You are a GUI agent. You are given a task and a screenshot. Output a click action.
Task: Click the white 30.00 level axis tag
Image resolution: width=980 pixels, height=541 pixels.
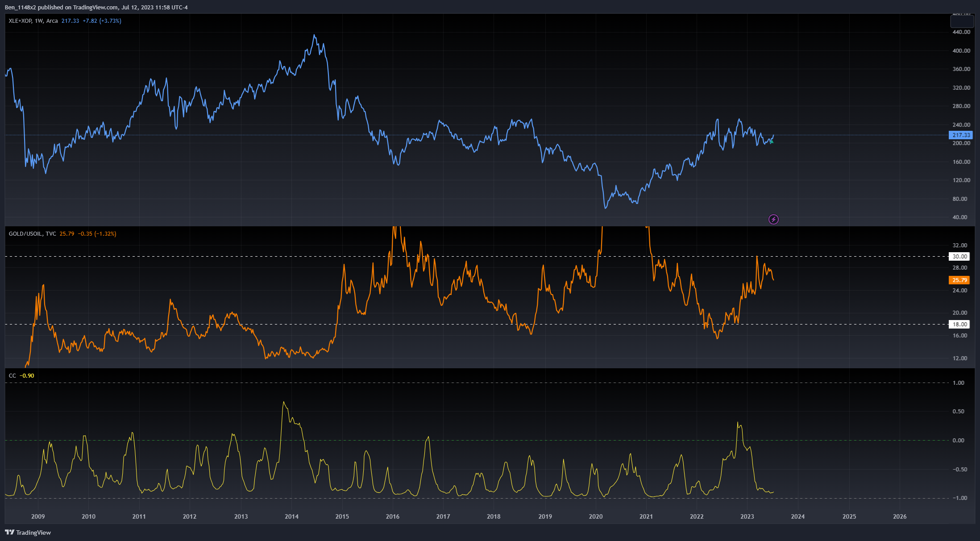pos(959,257)
